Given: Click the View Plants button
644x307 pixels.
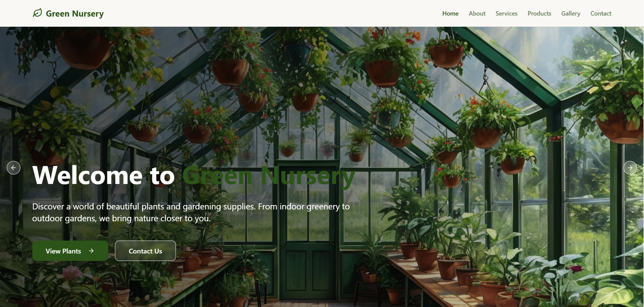Looking at the screenshot, I should (70, 251).
